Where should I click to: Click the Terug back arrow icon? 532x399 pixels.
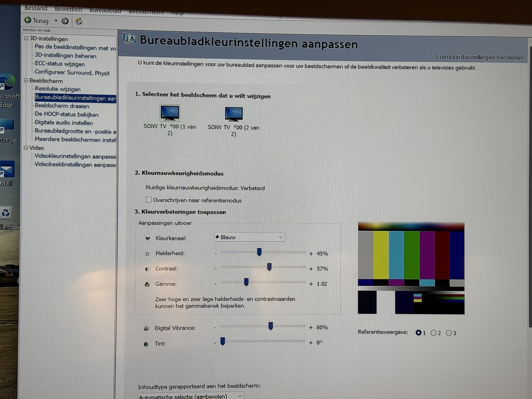[28, 20]
